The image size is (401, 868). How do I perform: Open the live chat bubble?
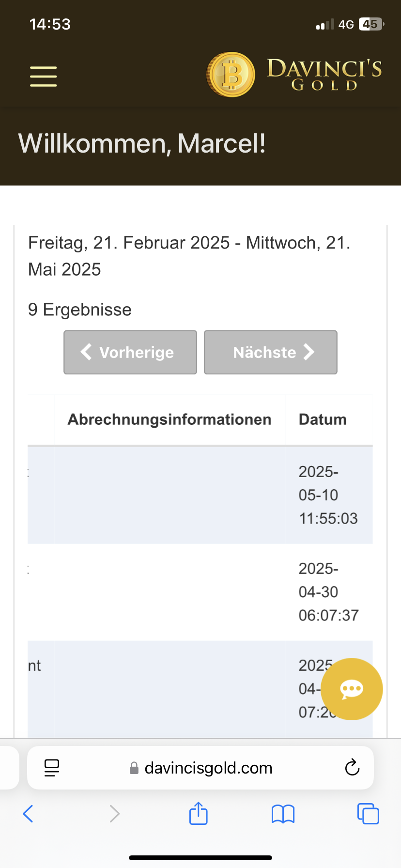(352, 689)
